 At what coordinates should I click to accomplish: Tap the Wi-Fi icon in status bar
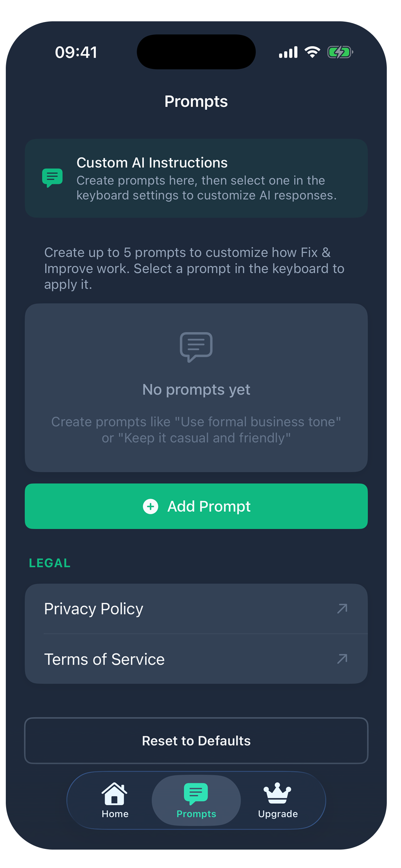(x=313, y=52)
